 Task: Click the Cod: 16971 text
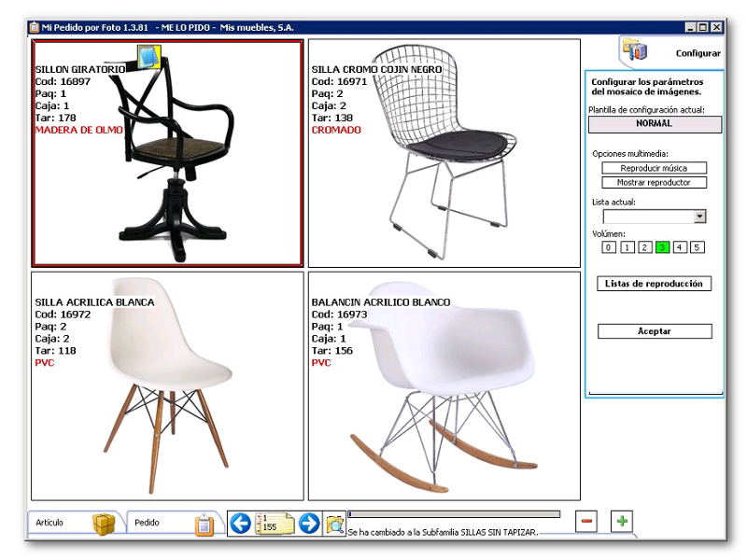(x=339, y=81)
